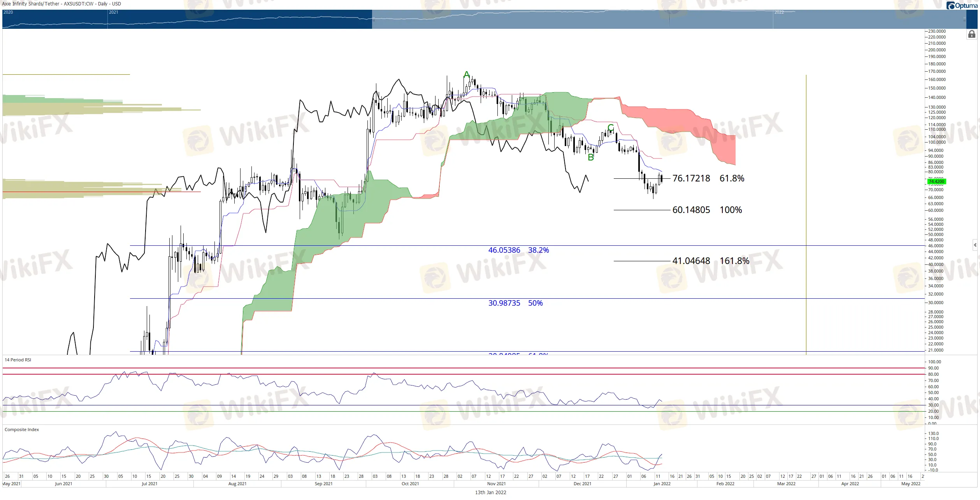Screen dimensions: 980x500
Task: Select the green wave label A
Action: 467,75
